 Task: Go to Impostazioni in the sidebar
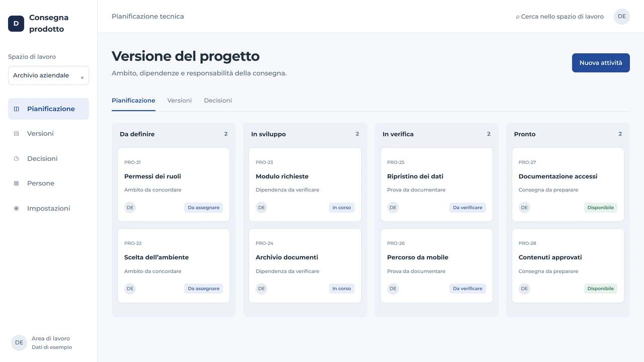coord(48,208)
